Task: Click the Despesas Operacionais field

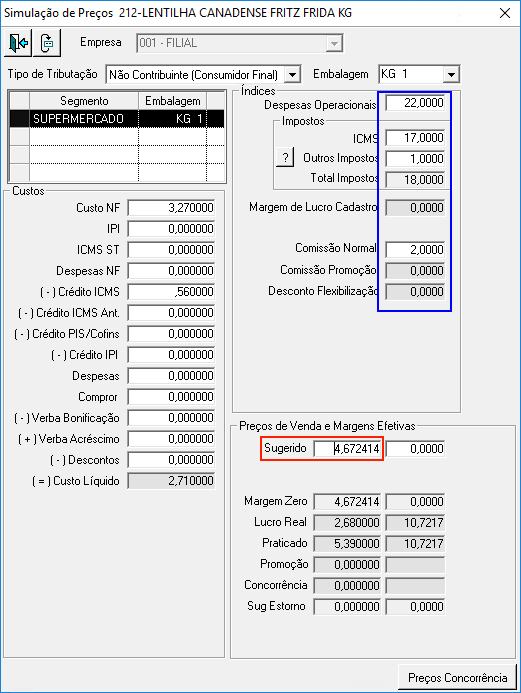Action: [415, 103]
